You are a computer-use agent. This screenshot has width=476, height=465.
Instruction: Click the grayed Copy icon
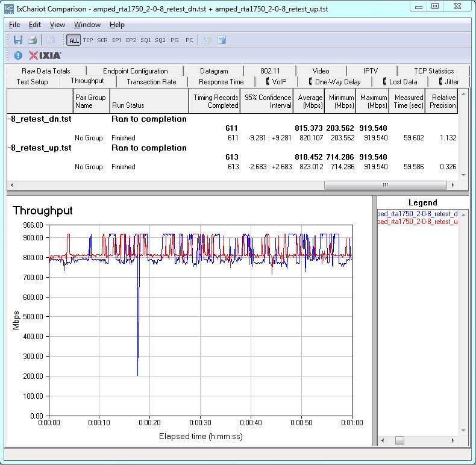tap(51, 40)
